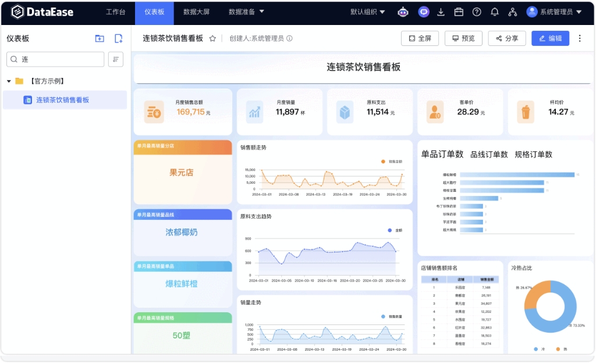Select 单品订单数 chart tab
The image size is (596, 364).
[442, 154]
